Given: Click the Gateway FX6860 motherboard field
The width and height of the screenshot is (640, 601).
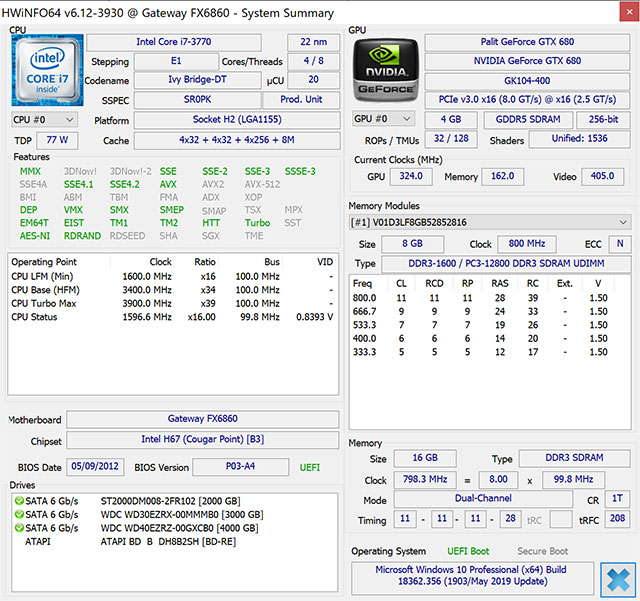Looking at the screenshot, I should (202, 419).
